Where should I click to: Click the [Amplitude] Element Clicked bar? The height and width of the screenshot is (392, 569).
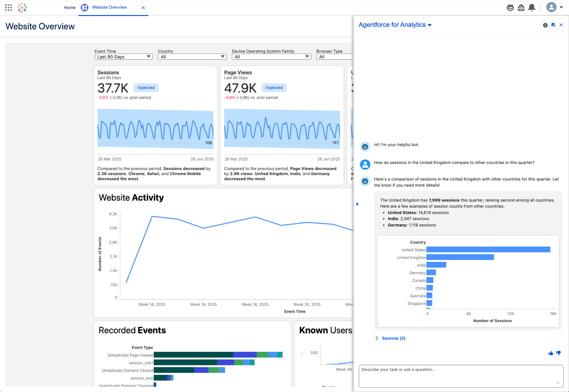tap(189, 370)
